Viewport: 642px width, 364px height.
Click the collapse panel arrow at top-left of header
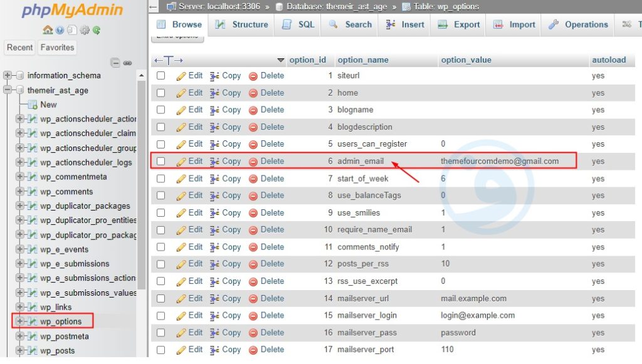pos(153,6)
